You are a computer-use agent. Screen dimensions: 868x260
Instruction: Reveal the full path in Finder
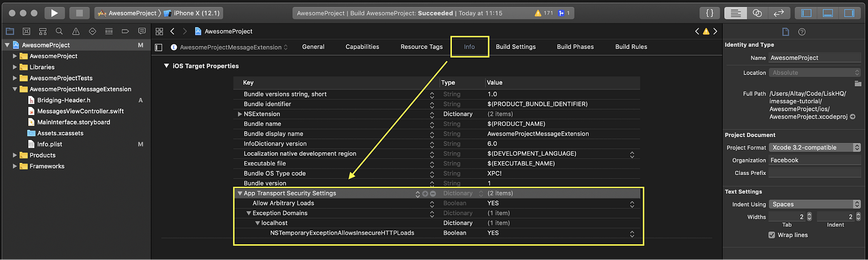tap(853, 117)
